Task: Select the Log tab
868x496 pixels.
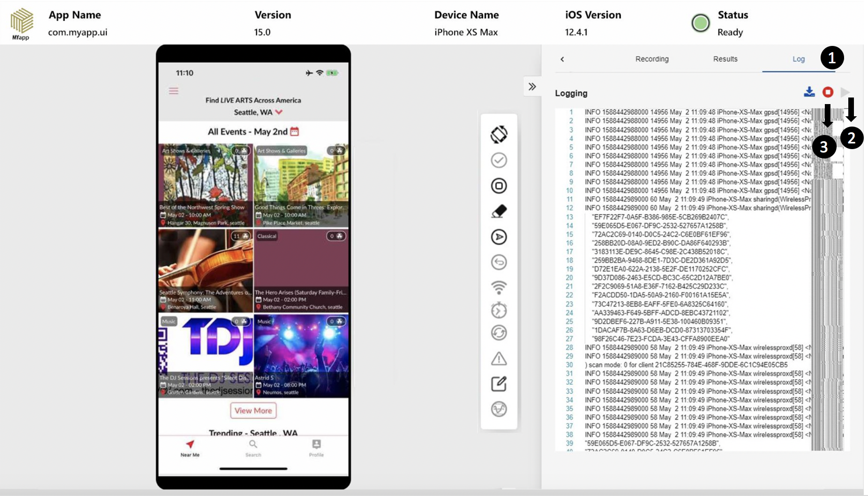Action: coord(799,59)
